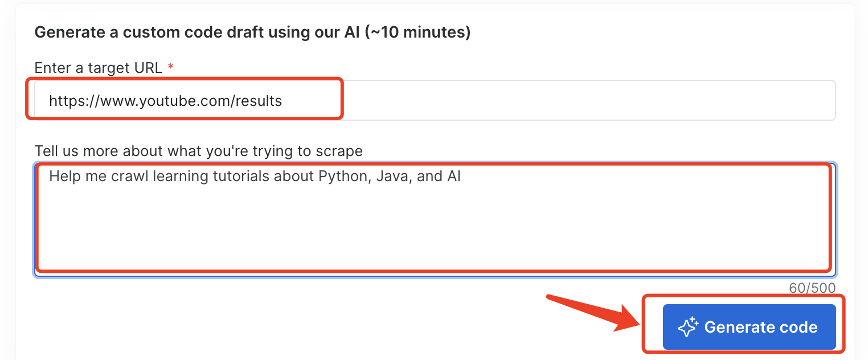Click the red required asterisk
The image size is (868, 360).
170,68
